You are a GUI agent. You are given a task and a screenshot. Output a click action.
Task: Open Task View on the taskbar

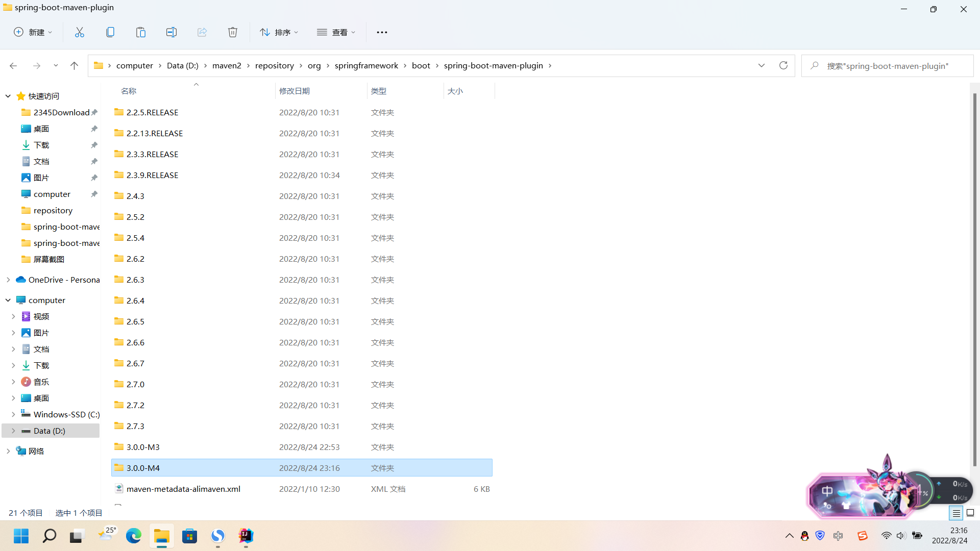(x=77, y=536)
